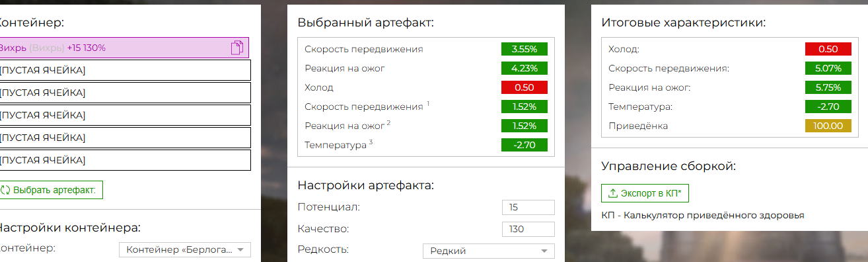The height and width of the screenshot is (262, 868).
Task: Click the Реакция на ожог 5.75% total
Action: coord(828,87)
